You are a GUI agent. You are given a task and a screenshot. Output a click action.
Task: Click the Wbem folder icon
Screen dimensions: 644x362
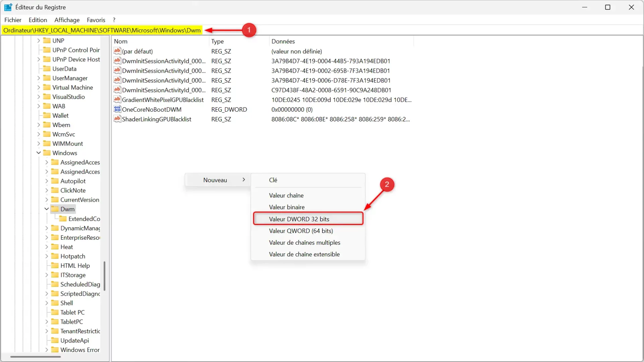coord(47,125)
